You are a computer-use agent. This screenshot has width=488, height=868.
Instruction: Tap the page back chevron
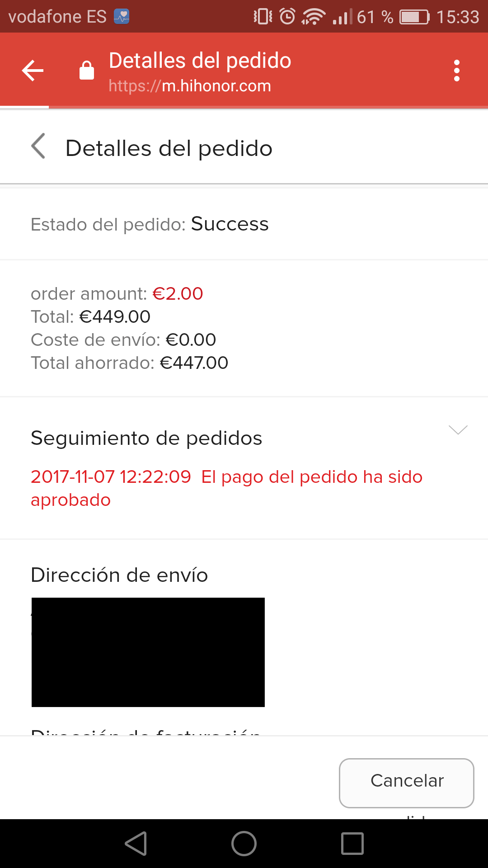click(39, 146)
